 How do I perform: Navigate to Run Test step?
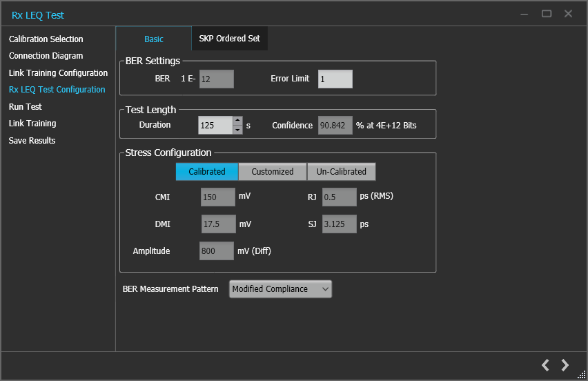(26, 107)
